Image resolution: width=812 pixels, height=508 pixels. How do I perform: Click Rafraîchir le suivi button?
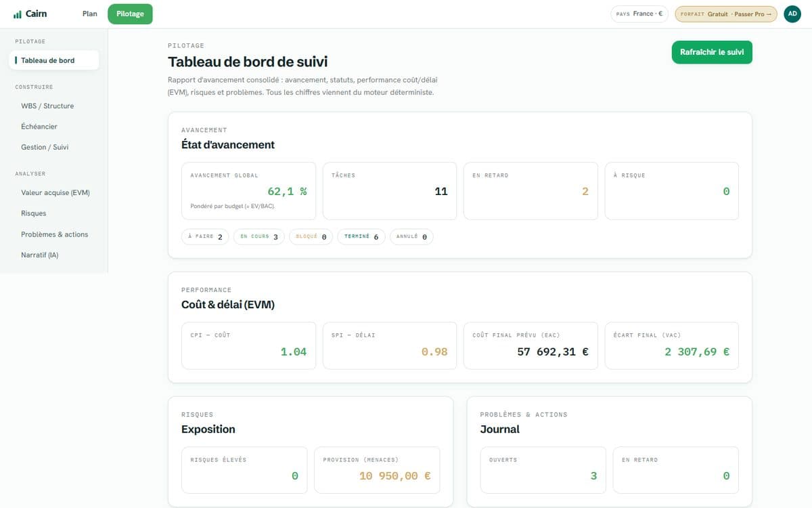coord(712,52)
